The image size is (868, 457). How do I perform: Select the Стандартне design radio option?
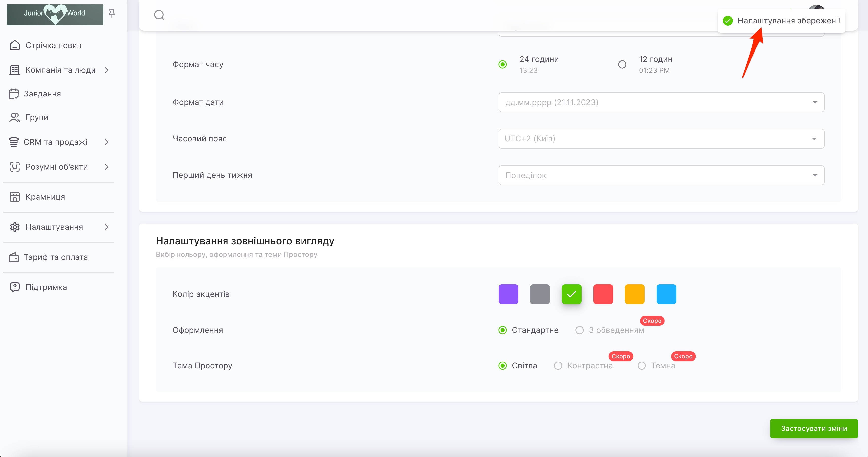(x=502, y=330)
